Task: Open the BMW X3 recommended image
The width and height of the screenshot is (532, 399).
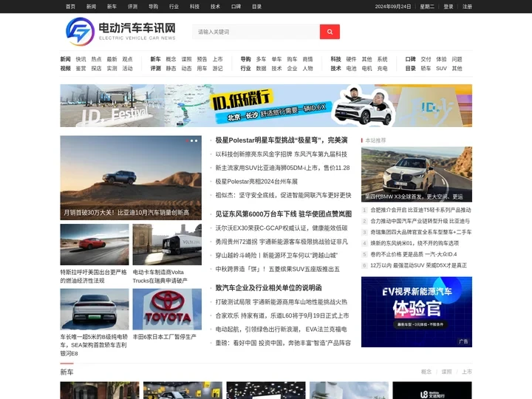Action: [417, 174]
